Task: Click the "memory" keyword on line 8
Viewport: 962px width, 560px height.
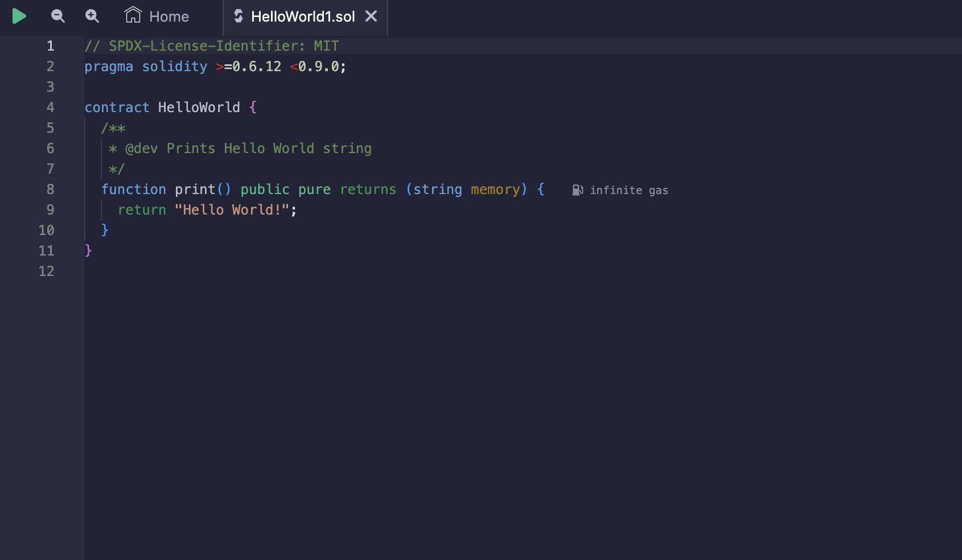Action: point(495,190)
